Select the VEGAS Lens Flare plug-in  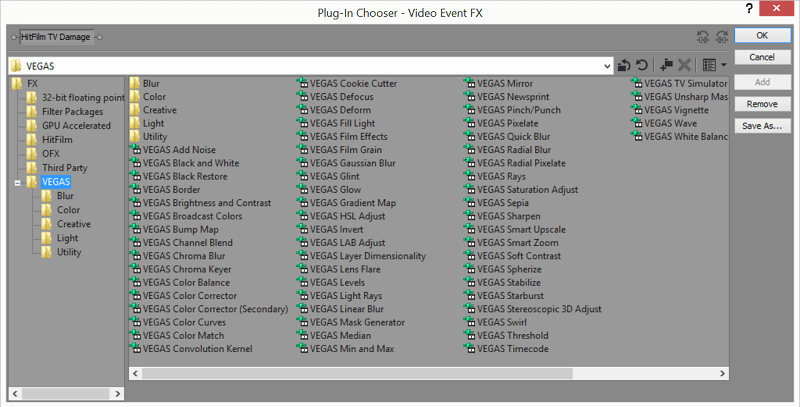[339, 269]
